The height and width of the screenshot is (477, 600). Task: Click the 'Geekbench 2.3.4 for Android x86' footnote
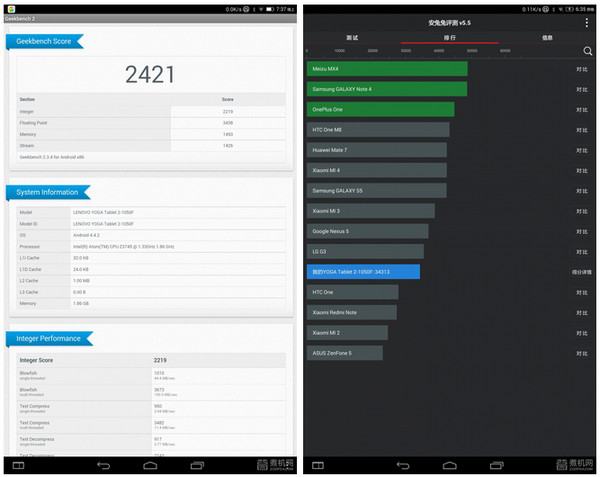52,157
